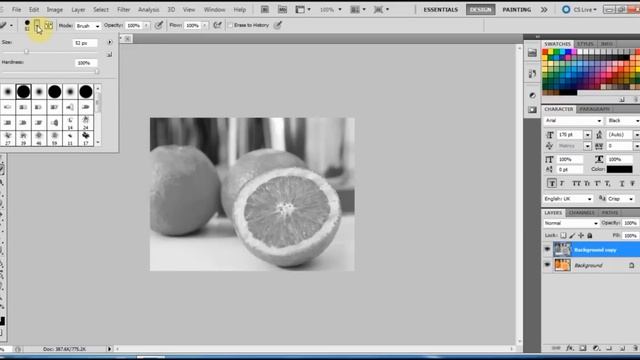
Task: Open the eraser Mode dropdown
Action: coord(88,26)
